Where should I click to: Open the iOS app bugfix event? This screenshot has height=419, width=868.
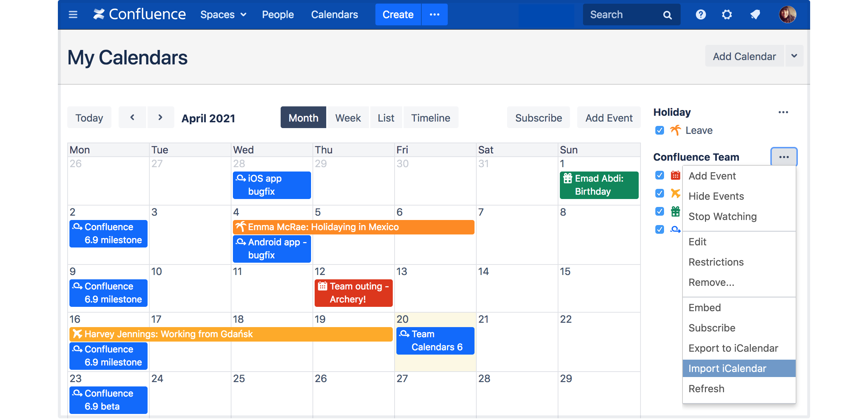click(x=272, y=185)
